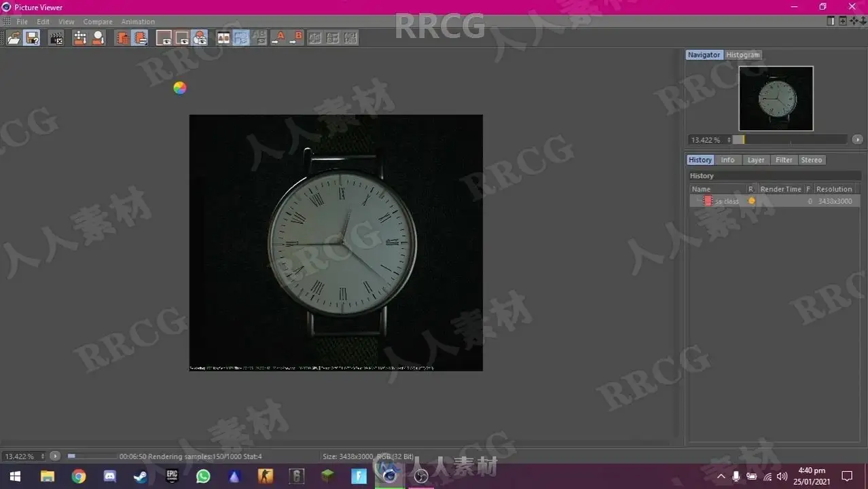868x489 pixels.
Task: Switch to the Stereo tab
Action: 812,160
